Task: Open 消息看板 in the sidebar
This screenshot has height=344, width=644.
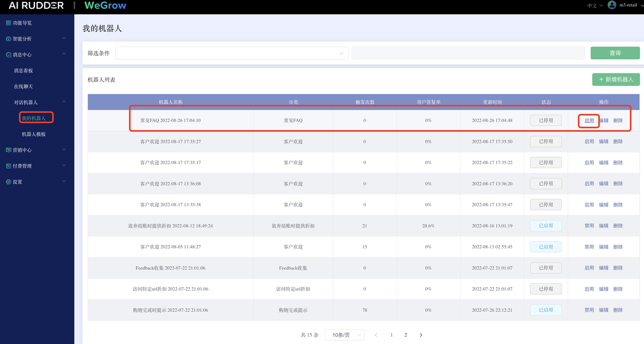Action: (x=24, y=71)
